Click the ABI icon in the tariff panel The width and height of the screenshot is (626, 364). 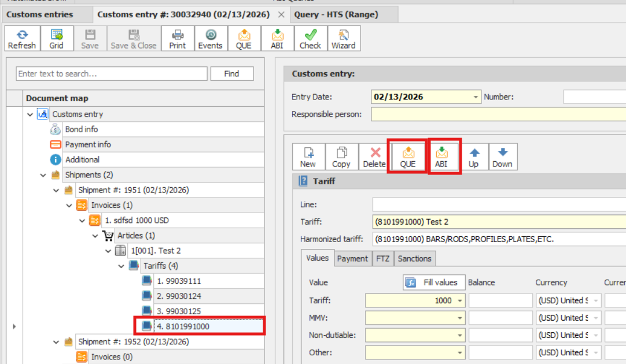[x=443, y=155]
